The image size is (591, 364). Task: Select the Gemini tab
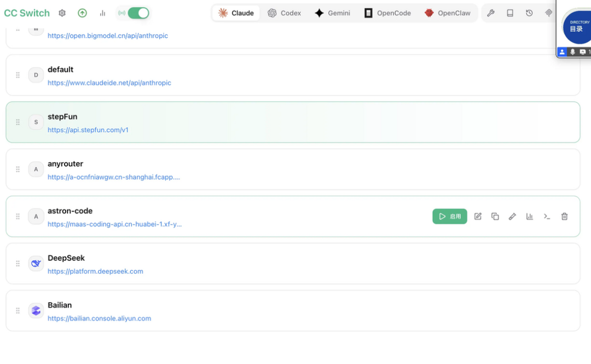coord(333,13)
